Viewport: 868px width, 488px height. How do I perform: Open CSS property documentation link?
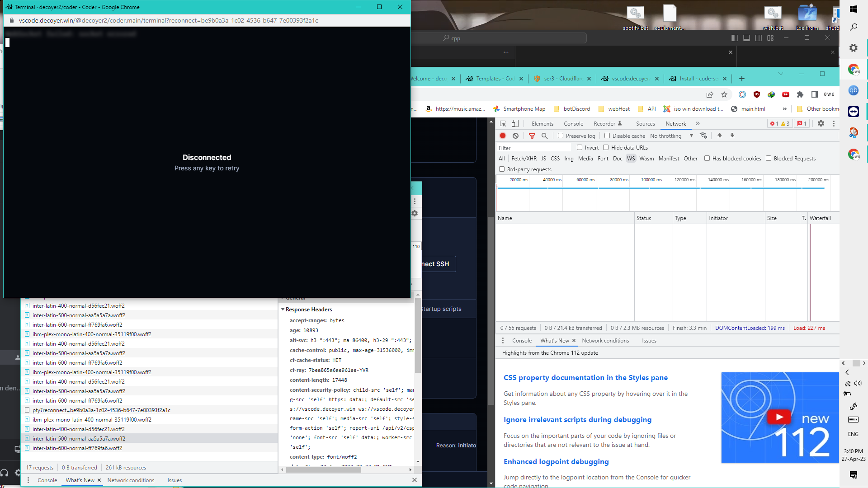pyautogui.click(x=585, y=377)
